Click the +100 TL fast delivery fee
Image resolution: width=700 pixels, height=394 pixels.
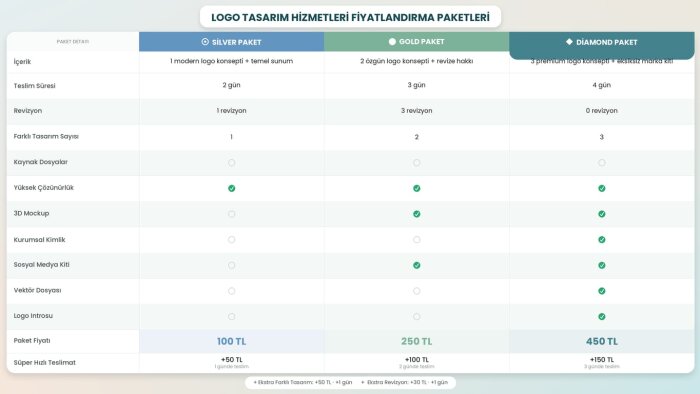point(417,360)
